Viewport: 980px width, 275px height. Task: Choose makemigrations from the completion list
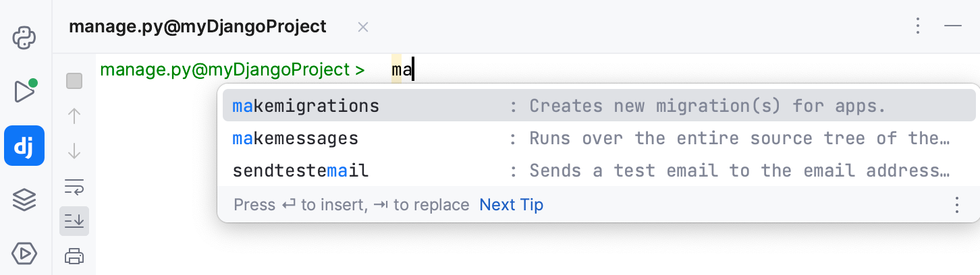click(599, 106)
